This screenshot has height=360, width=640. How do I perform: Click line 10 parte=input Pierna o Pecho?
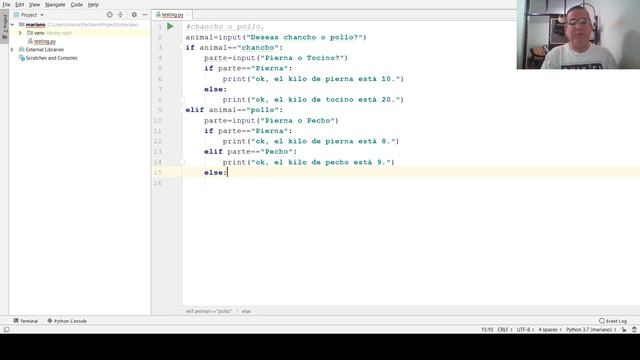[271, 121]
